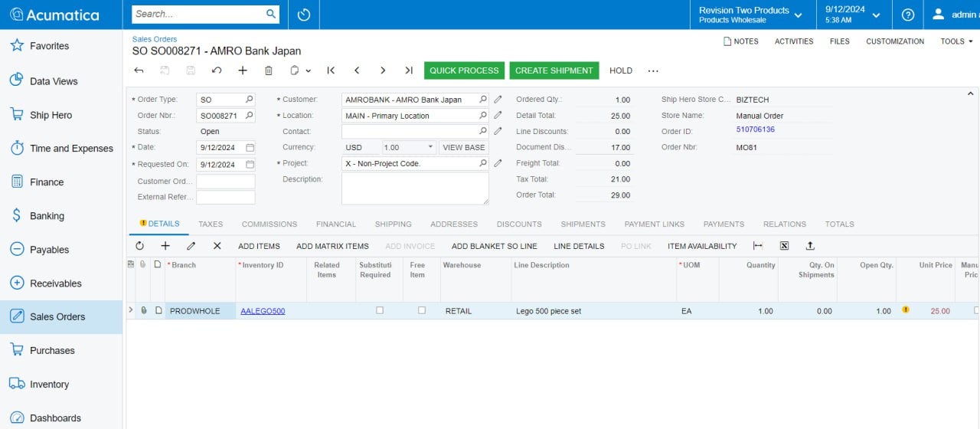980x429 pixels.
Task: Click Add Items in grid toolbar
Action: pyautogui.click(x=259, y=246)
